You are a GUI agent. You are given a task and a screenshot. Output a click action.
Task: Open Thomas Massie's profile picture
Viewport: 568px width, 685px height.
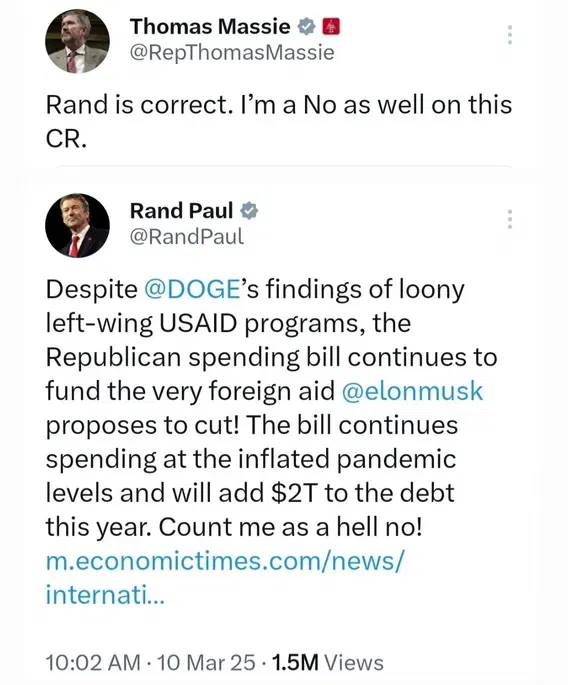tap(77, 41)
